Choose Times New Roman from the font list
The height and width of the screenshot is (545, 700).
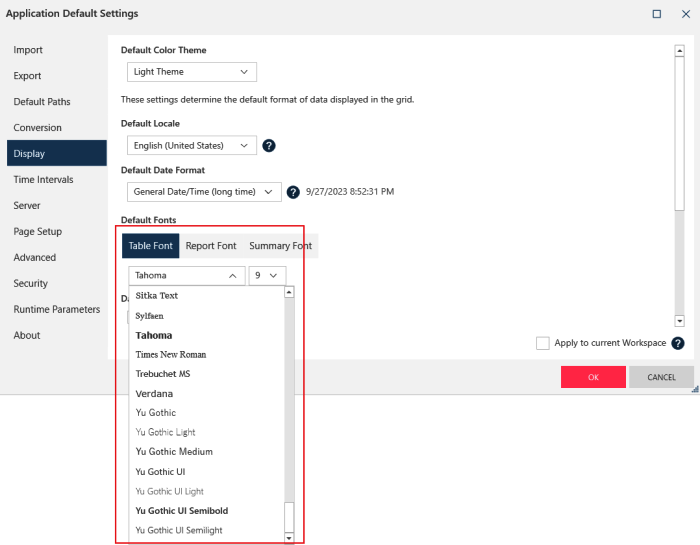(x=207, y=354)
